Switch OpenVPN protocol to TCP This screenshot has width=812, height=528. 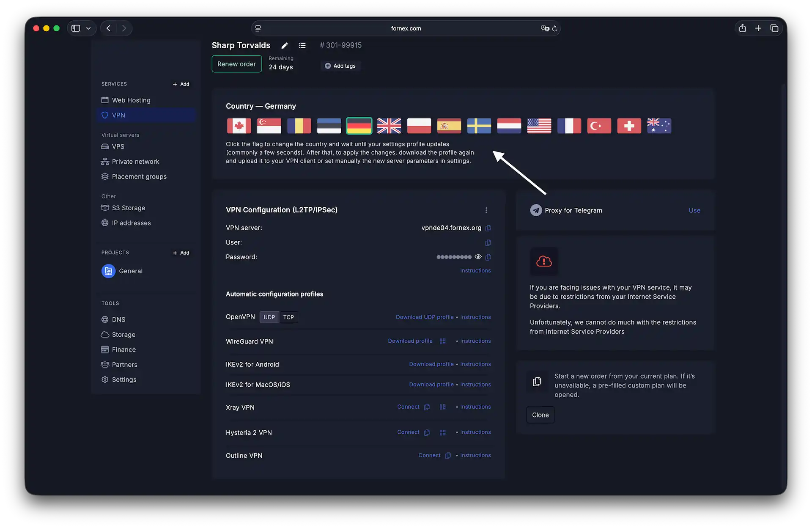click(289, 317)
